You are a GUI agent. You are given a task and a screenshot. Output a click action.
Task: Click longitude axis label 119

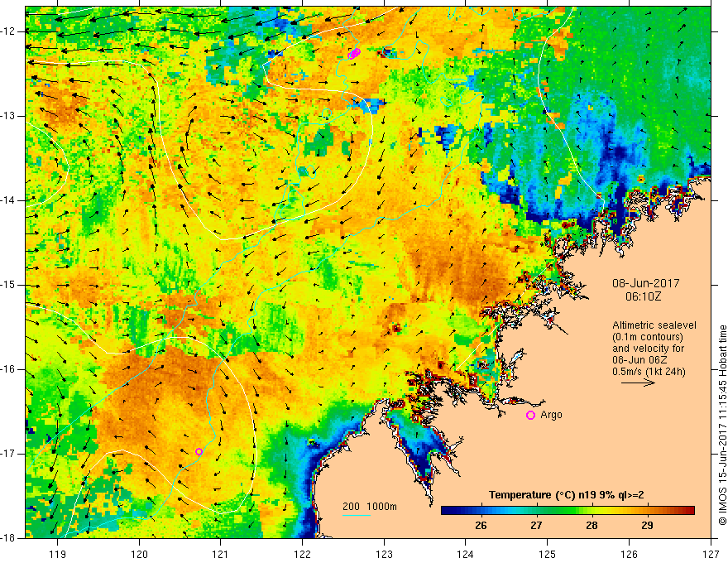point(57,554)
